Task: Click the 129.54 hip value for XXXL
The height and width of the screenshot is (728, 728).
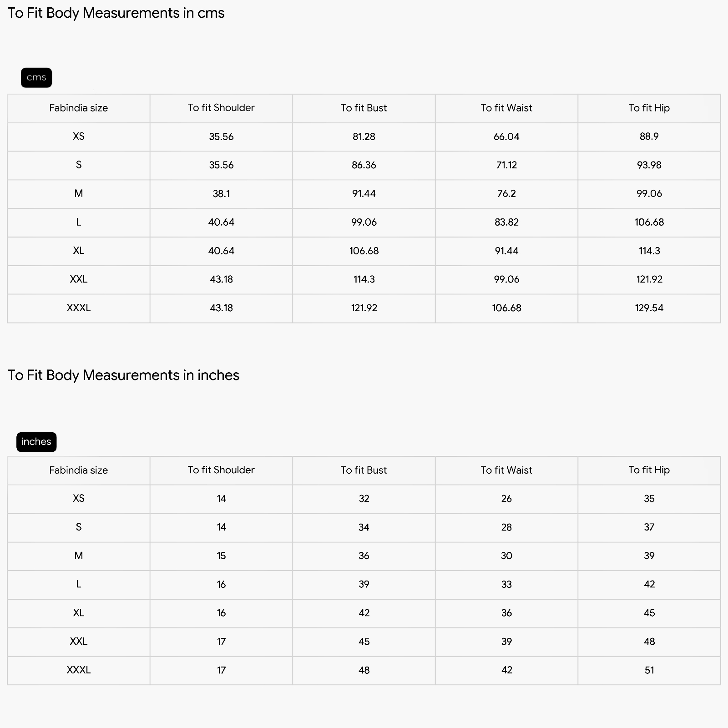Action: [649, 308]
